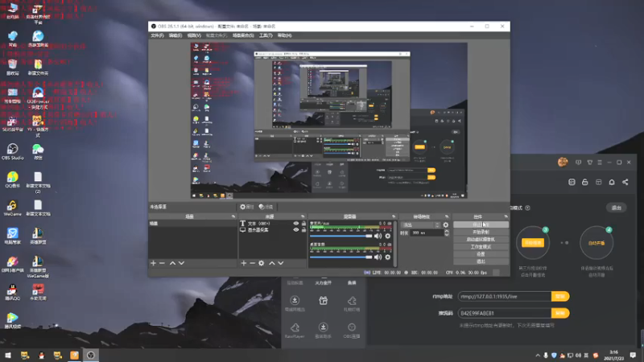Click rtmp address field in background window

(505, 296)
